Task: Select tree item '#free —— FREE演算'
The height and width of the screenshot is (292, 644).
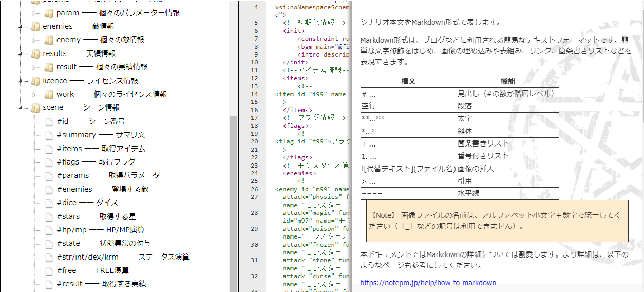Action: (93, 270)
